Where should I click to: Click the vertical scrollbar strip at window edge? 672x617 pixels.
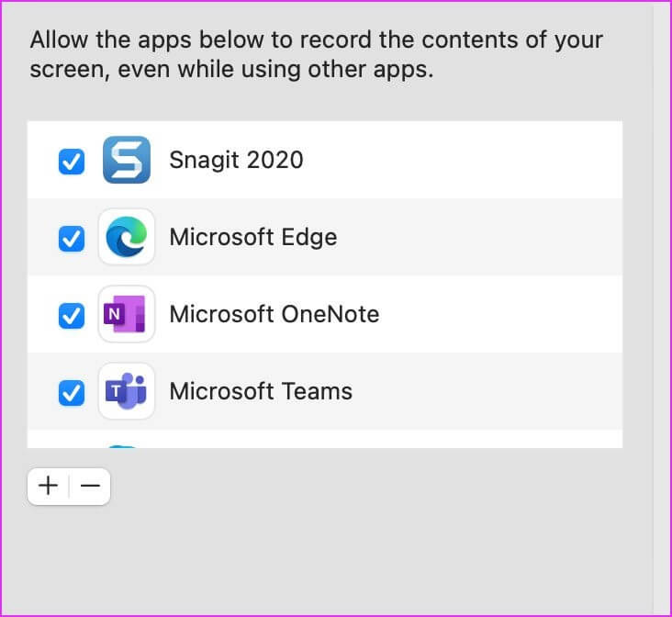click(660, 308)
